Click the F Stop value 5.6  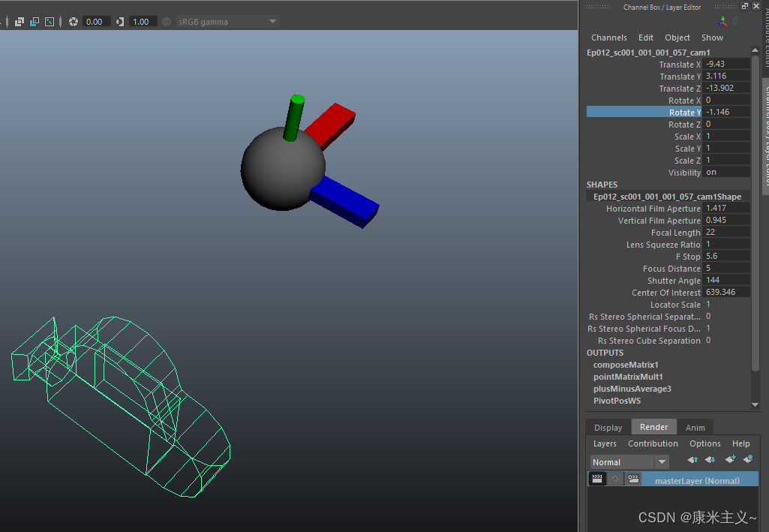(x=725, y=256)
